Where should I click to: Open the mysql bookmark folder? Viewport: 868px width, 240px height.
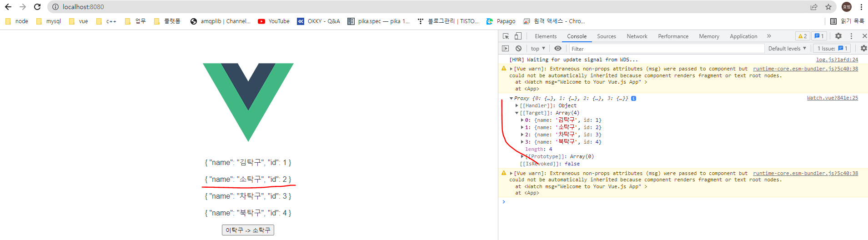(x=48, y=21)
